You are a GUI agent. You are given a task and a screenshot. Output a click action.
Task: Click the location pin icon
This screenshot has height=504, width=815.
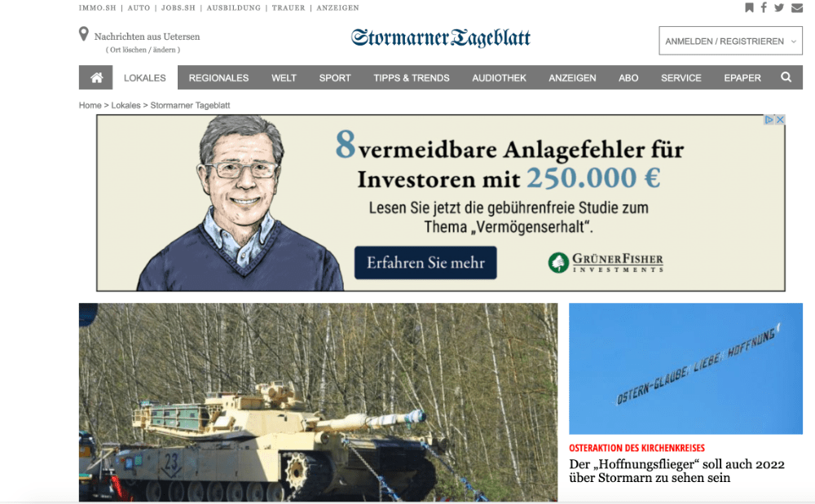click(x=84, y=34)
